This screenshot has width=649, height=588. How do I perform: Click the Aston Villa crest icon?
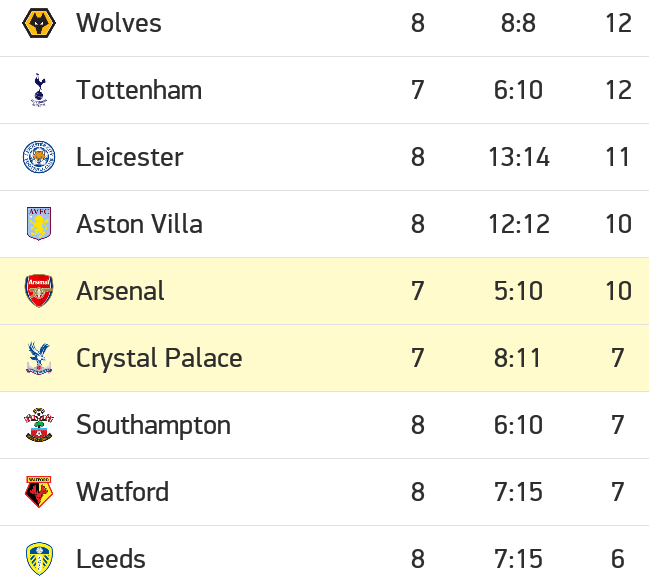tap(39, 224)
